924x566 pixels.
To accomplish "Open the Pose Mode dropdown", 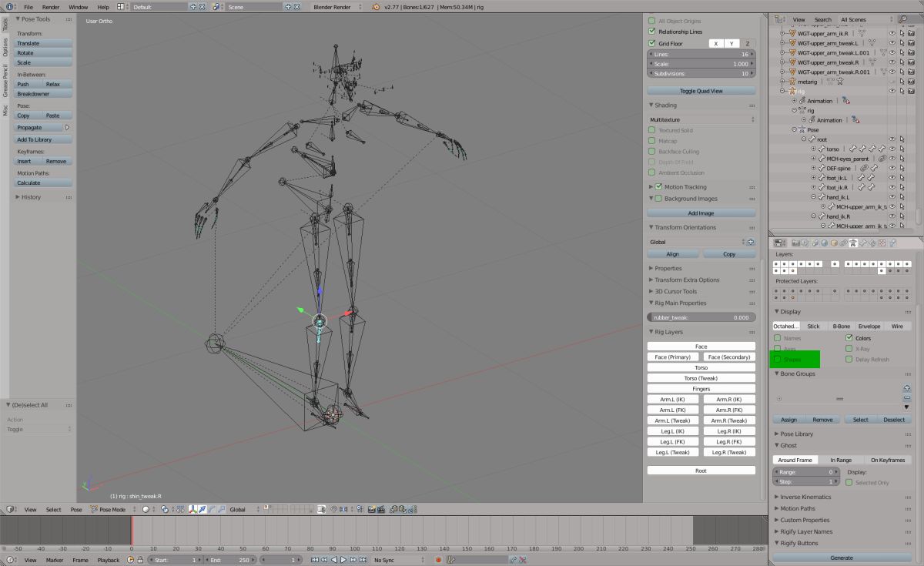I will [x=112, y=509].
